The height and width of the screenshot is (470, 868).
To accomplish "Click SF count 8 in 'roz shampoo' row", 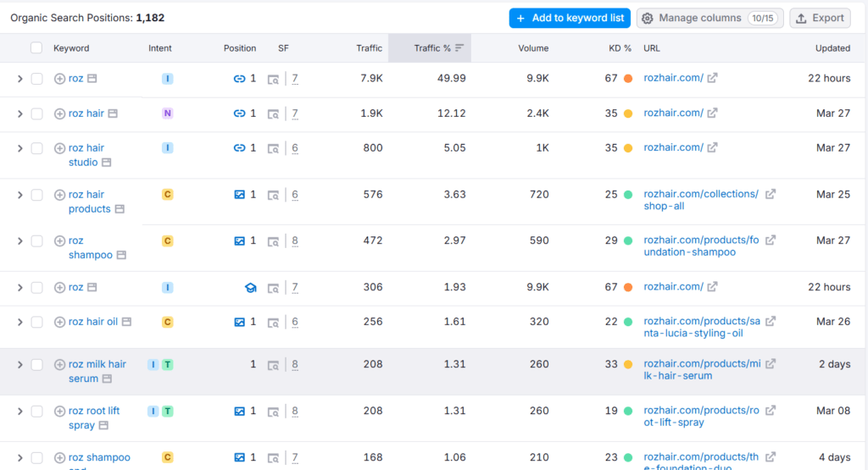I will tap(294, 241).
